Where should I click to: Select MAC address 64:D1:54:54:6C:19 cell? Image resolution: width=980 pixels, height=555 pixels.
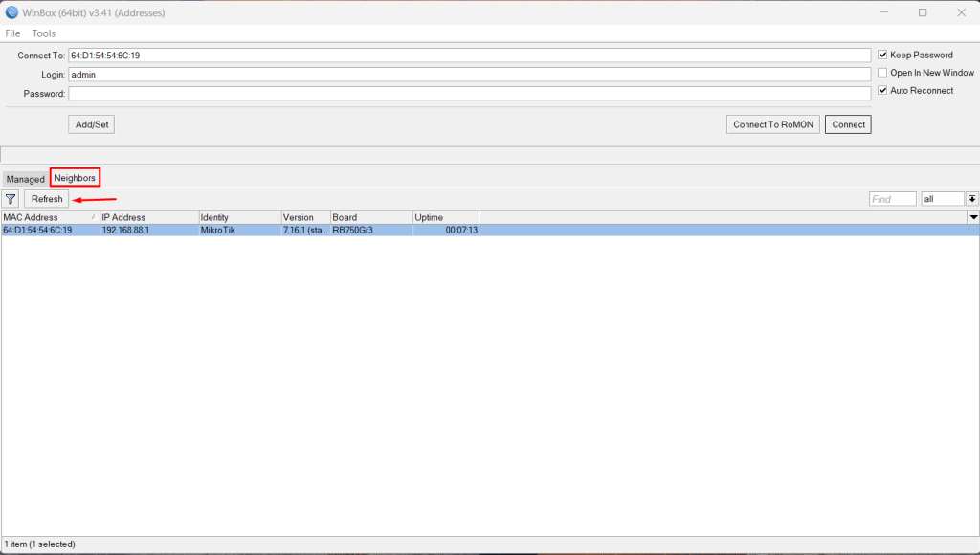point(50,230)
